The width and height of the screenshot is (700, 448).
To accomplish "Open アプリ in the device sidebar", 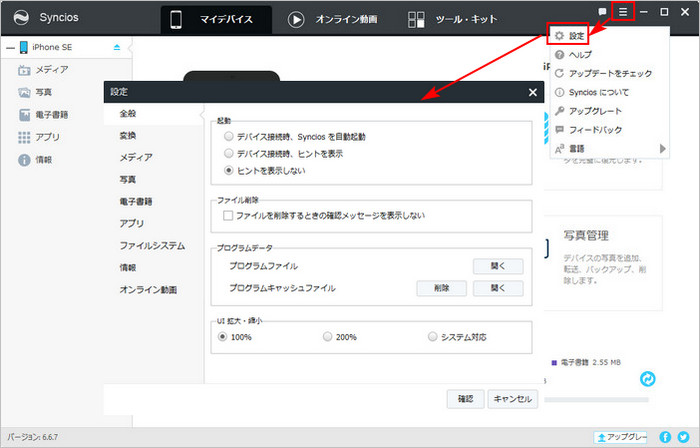I will tap(39, 137).
